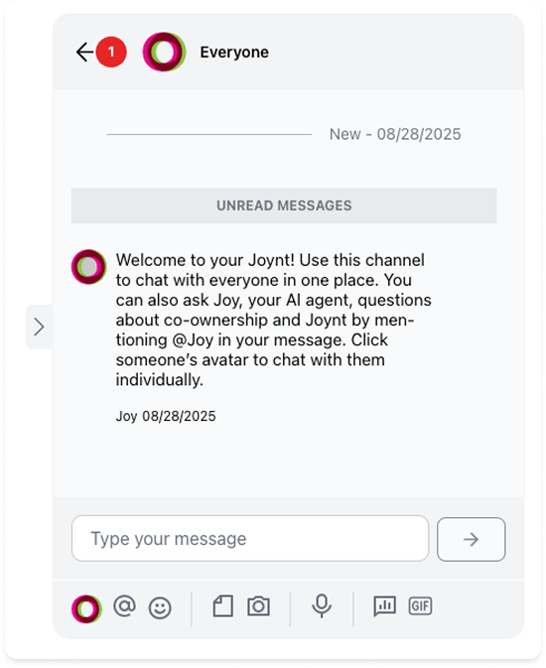The image size is (546, 668).
Task: Open the GIF picker
Action: pyautogui.click(x=420, y=606)
